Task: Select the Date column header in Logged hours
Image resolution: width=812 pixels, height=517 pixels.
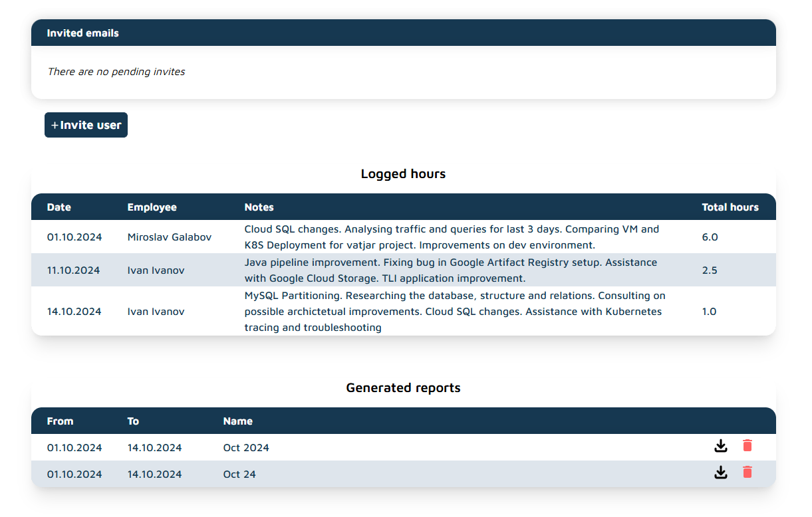Action: [59, 207]
